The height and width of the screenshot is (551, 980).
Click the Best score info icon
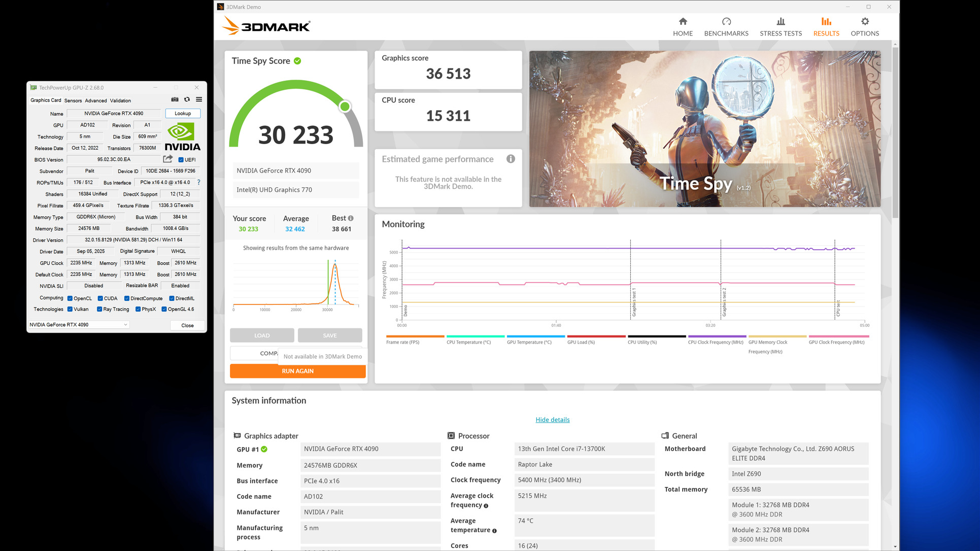coord(351,218)
